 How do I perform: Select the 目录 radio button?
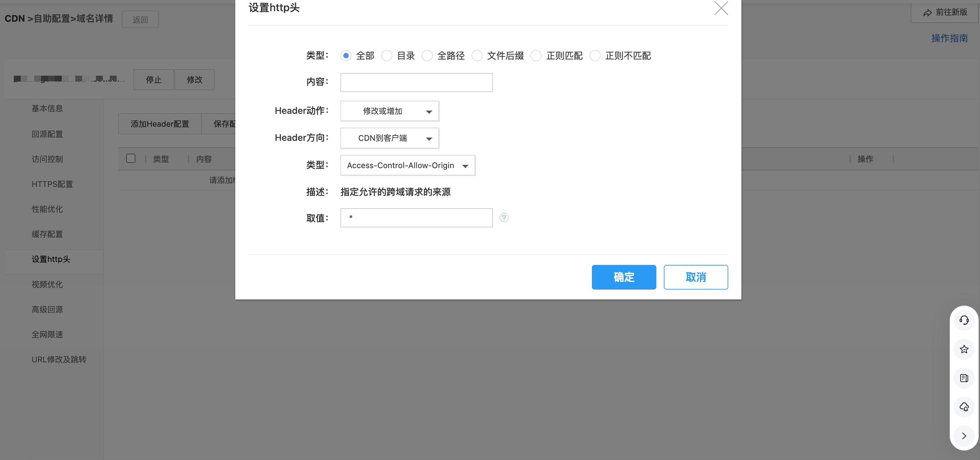point(386,56)
